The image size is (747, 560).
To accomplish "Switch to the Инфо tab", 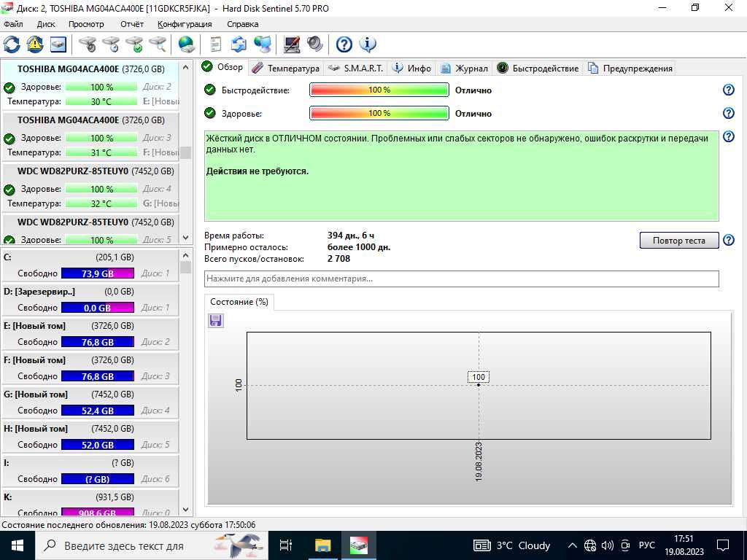I will [411, 68].
